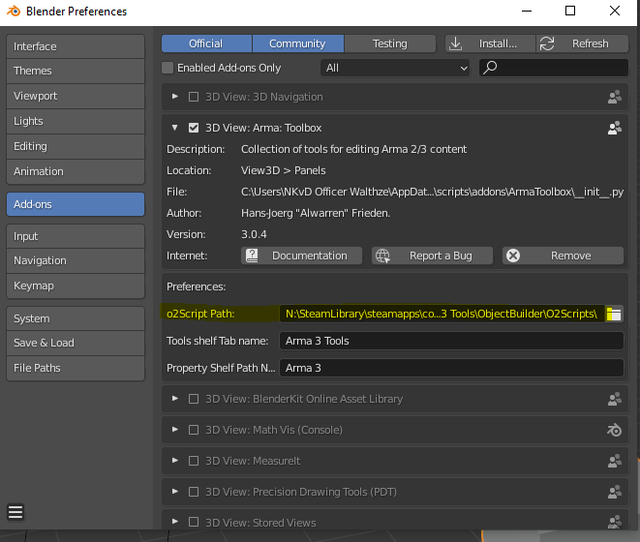
Task: Click the Blender logo icon in title bar
Action: click(x=13, y=11)
